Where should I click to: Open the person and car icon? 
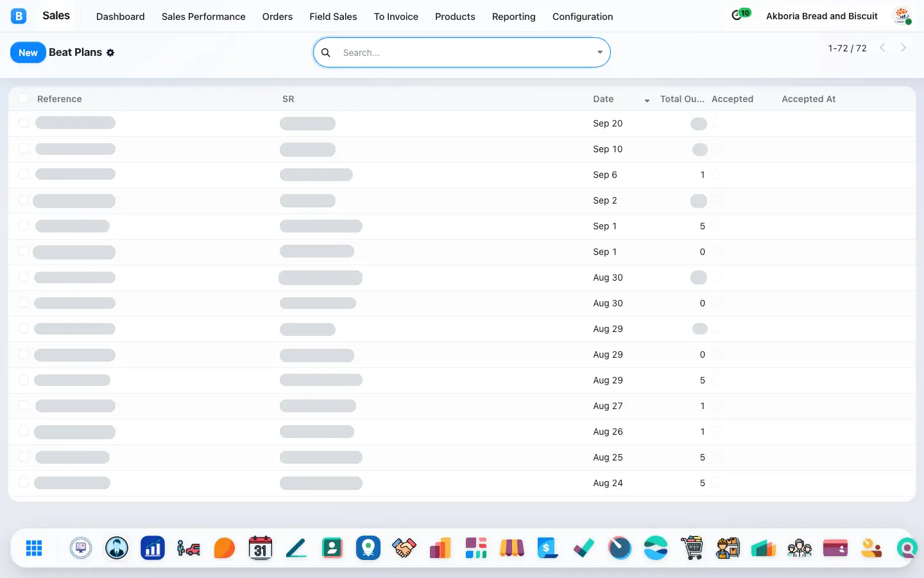point(189,548)
